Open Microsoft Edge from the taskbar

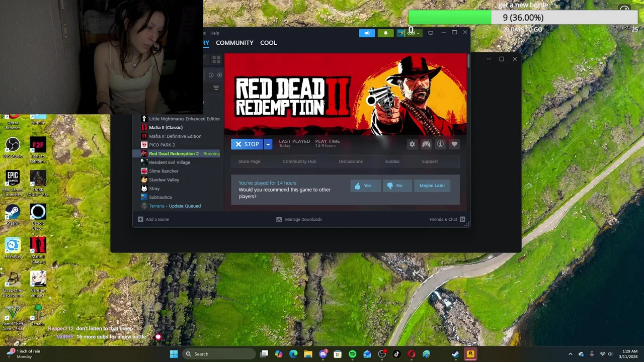[293, 354]
